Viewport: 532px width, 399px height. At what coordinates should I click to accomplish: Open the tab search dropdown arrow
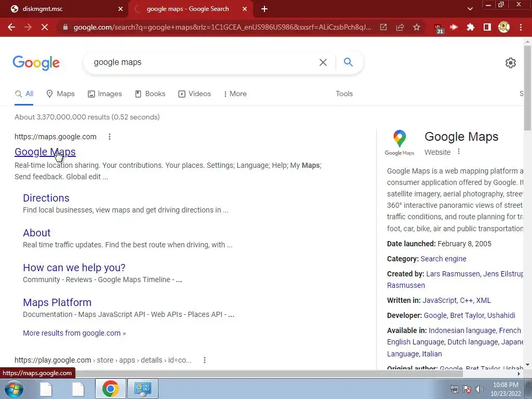[x=470, y=9]
